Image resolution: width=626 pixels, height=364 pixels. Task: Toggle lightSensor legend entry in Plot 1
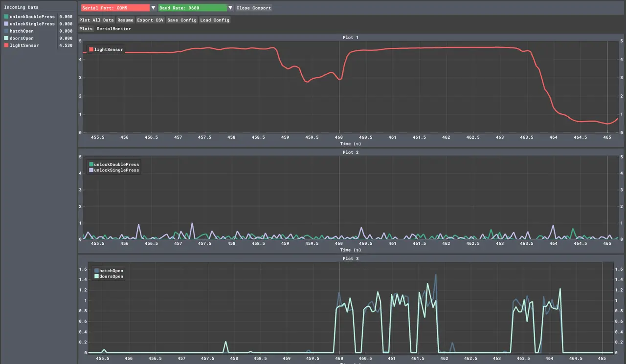click(106, 49)
